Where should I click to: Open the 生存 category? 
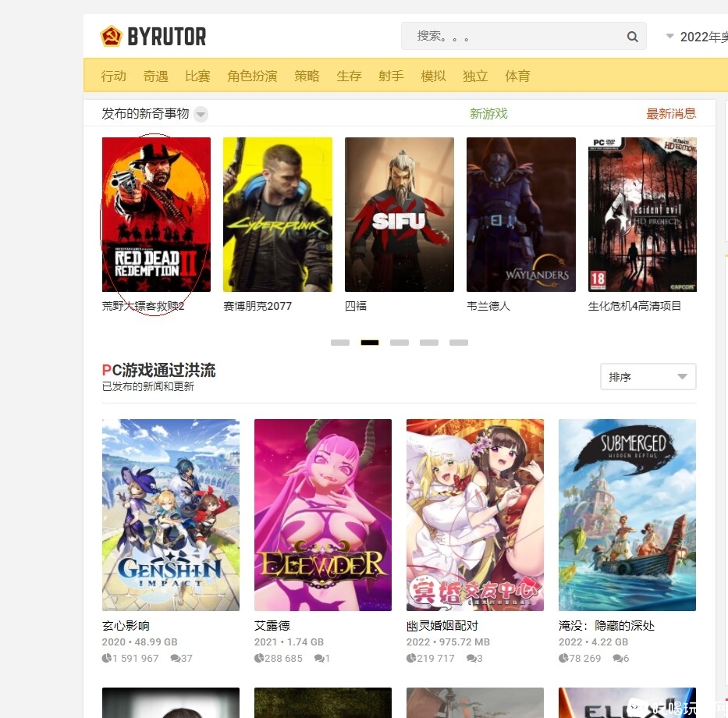point(349,76)
